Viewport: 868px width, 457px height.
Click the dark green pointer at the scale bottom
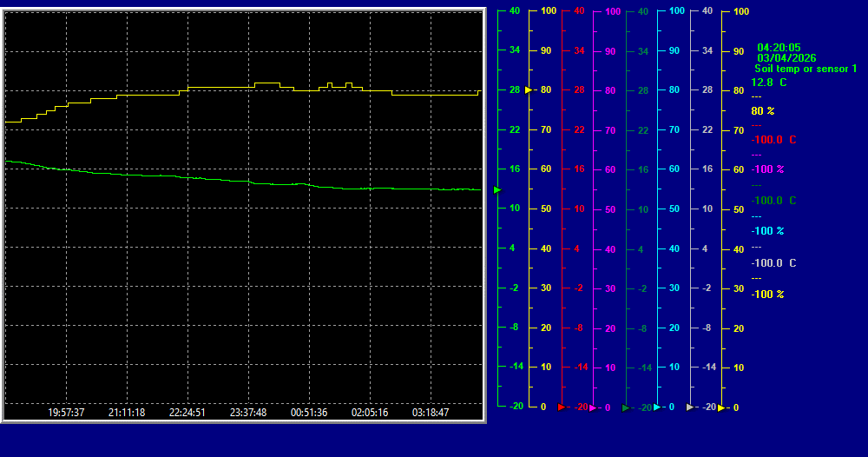tap(625, 407)
